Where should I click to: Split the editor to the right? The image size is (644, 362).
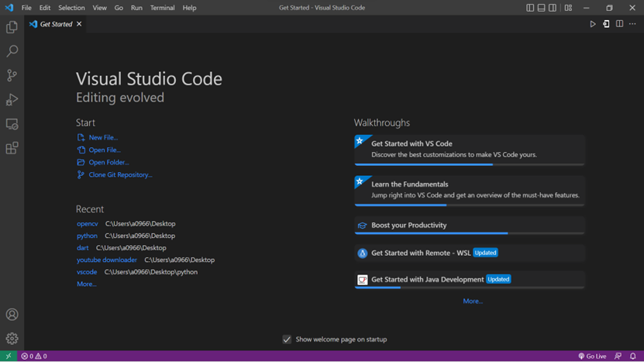tap(619, 24)
